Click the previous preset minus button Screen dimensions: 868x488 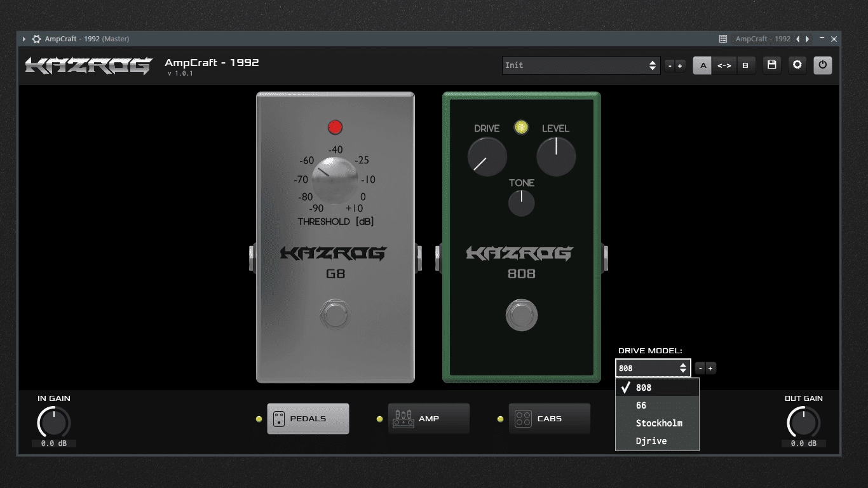tap(670, 65)
